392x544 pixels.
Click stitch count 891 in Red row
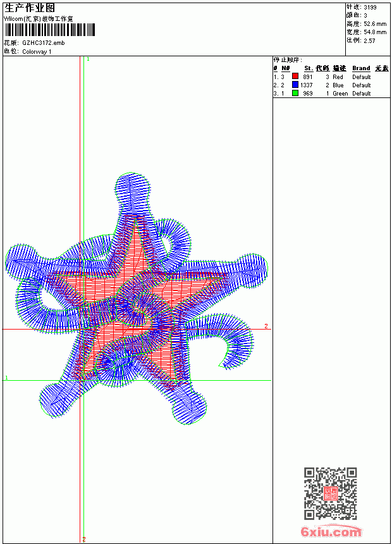click(x=308, y=77)
